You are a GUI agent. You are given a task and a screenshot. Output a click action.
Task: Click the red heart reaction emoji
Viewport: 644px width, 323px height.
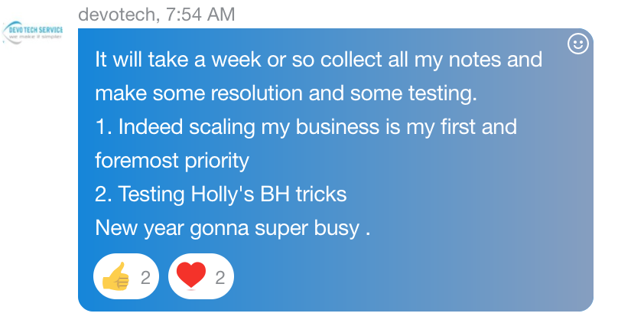[x=191, y=276]
